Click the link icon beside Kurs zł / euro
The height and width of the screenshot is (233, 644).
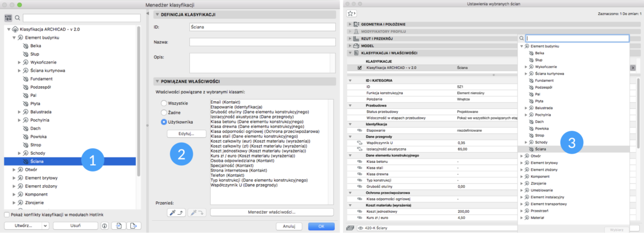click(359, 217)
